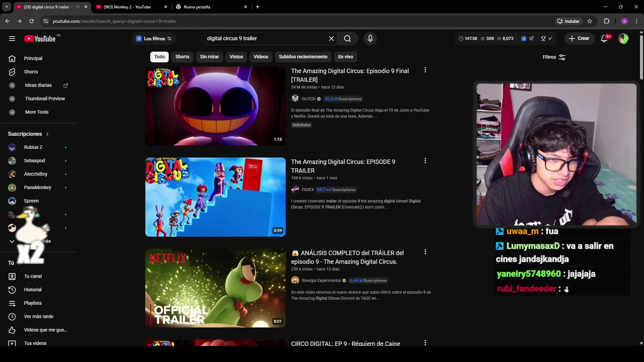Click the staircase EPISODE 9 TRAILER thumbnail

point(215,197)
